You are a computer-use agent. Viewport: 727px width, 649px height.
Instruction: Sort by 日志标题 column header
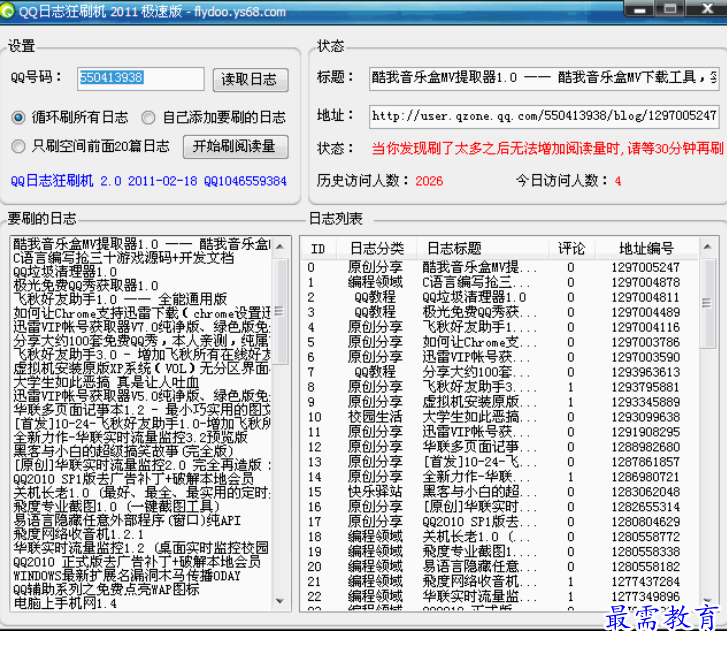click(482, 249)
